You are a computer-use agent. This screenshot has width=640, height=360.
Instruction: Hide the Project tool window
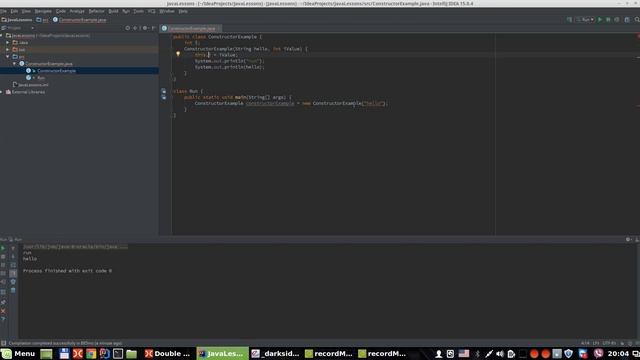pos(154,28)
